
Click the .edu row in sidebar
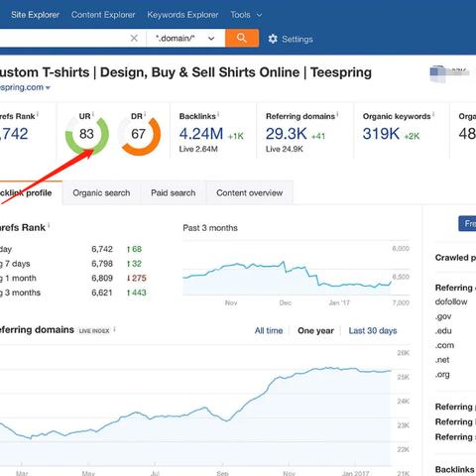[443, 331]
